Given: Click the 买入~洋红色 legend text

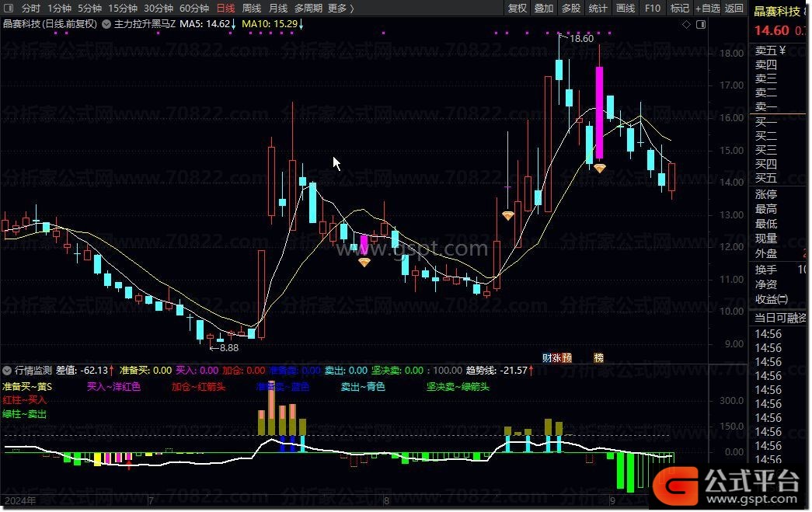Looking at the screenshot, I should click(x=113, y=387).
